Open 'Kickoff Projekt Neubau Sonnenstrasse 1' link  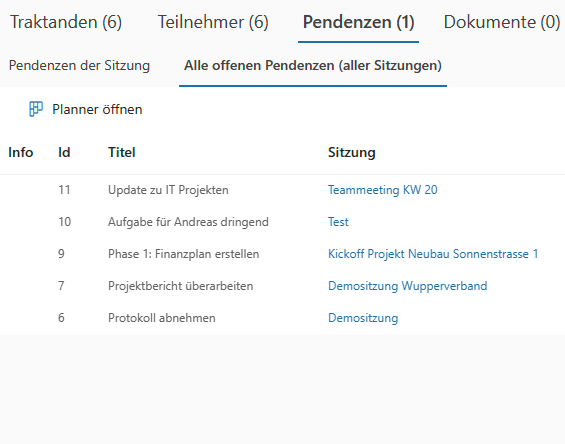[433, 254]
